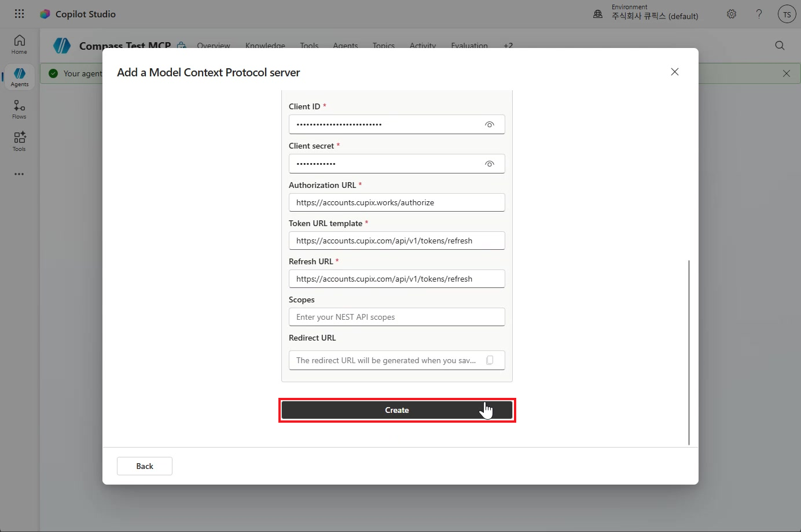
Task: Click the icon beside the agent name
Action: pyautogui.click(x=182, y=45)
